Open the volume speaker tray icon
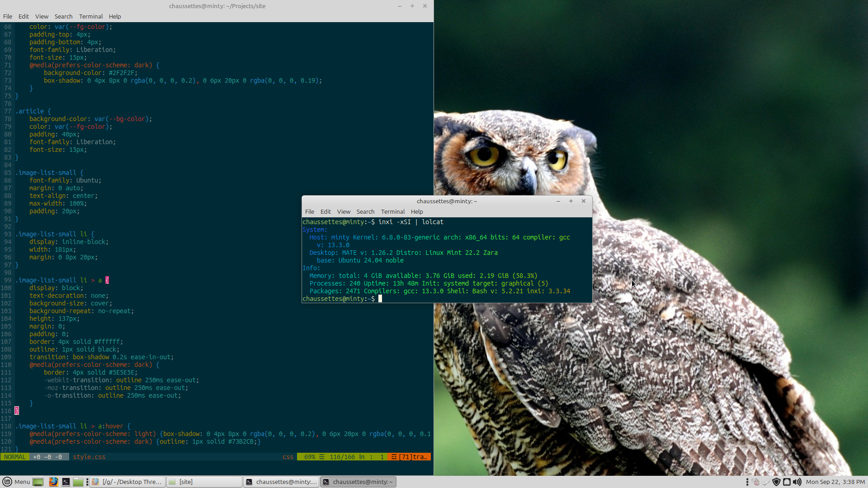868x488 pixels. click(797, 482)
